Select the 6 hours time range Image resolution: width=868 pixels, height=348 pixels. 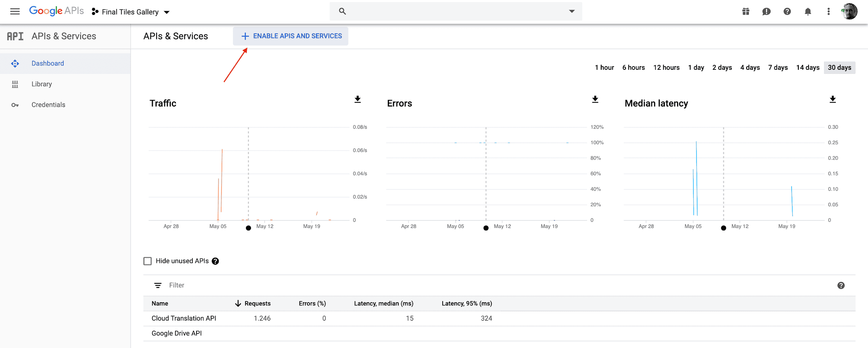(x=633, y=68)
